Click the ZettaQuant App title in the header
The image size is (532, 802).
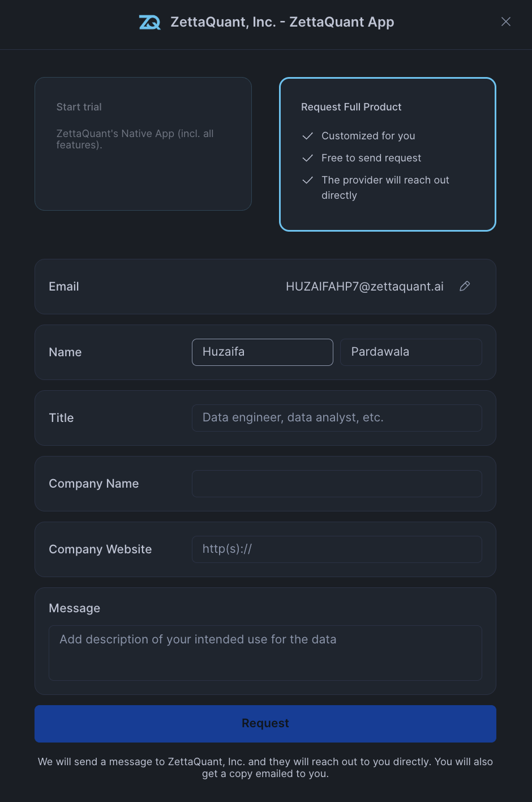pyautogui.click(x=281, y=22)
